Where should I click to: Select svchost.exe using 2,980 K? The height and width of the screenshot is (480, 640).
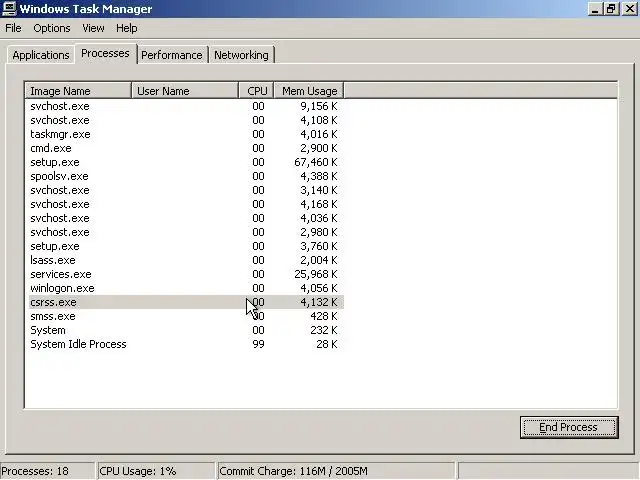pyautogui.click(x=186, y=232)
